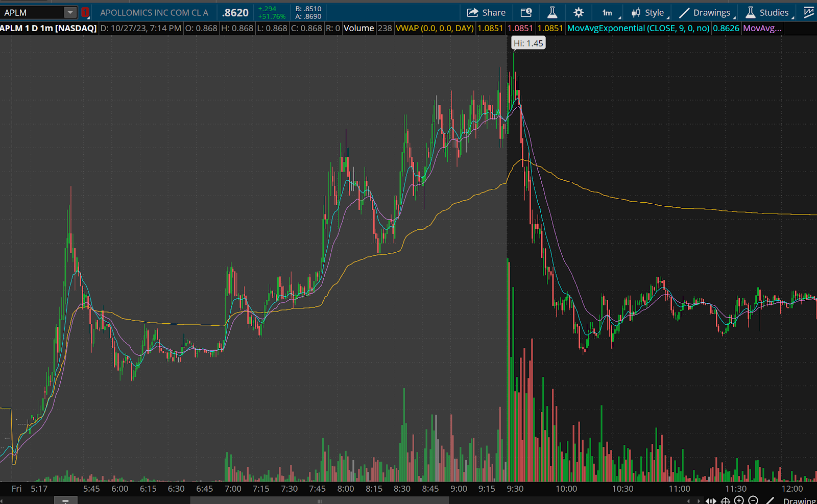Zoom out using the minus magnifier
The image size is (817, 504).
coord(753,500)
